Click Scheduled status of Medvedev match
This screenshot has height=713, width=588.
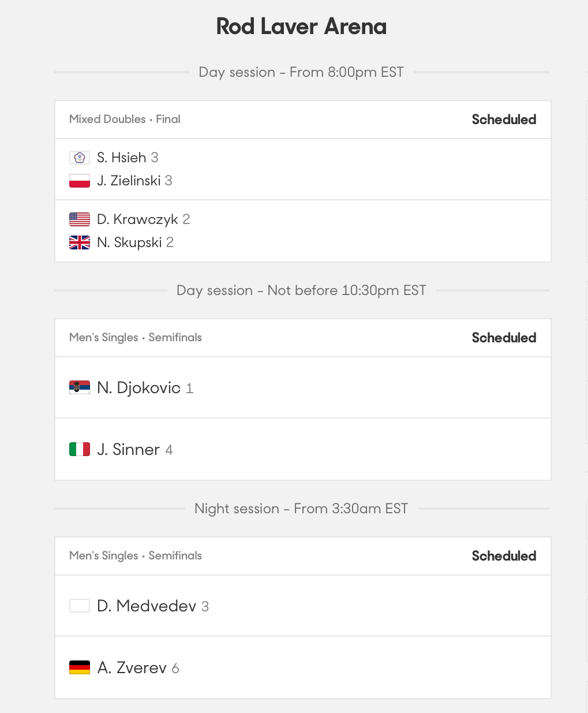click(504, 556)
